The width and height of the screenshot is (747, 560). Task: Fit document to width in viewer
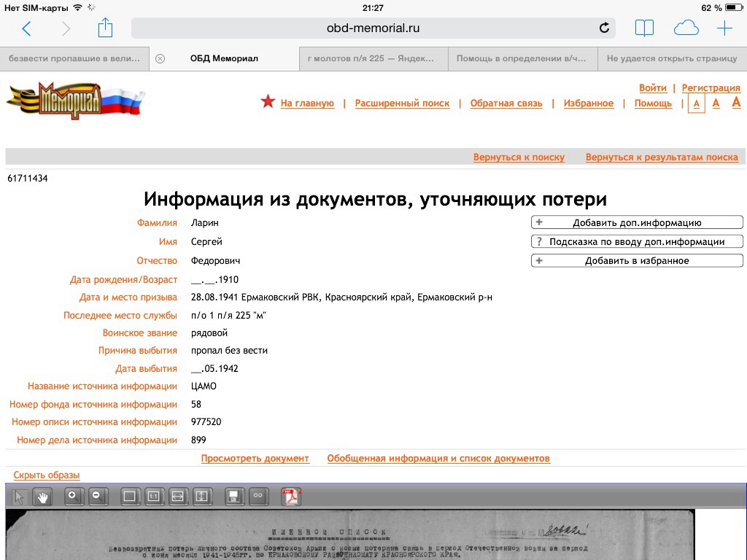[x=177, y=497]
